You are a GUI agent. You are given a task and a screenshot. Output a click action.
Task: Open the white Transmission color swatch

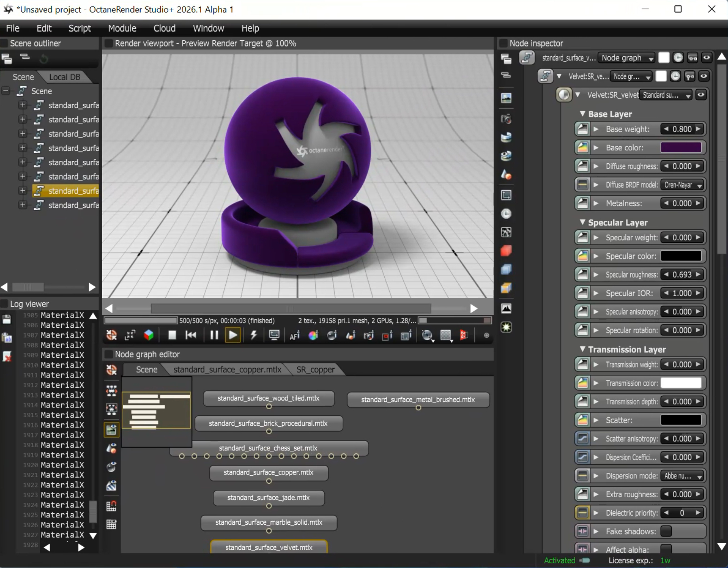coord(681,383)
